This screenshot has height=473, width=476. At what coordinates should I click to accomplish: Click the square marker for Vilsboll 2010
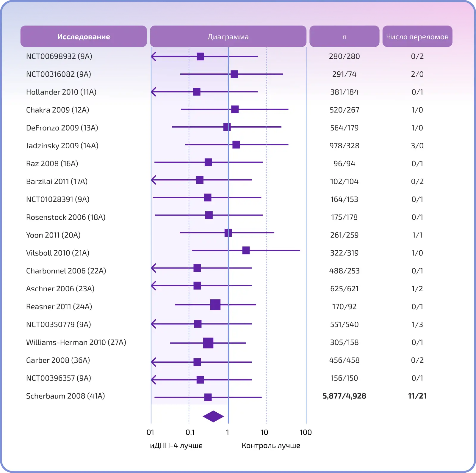point(246,250)
